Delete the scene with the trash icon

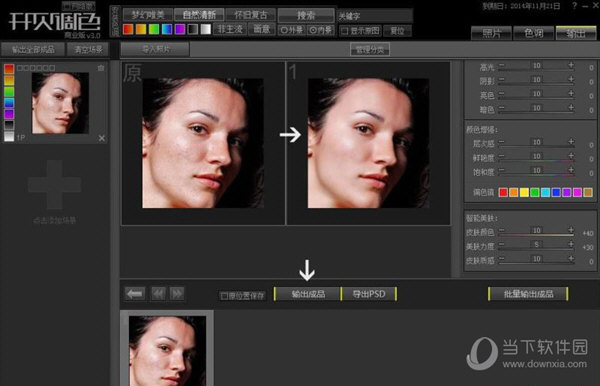point(101,68)
